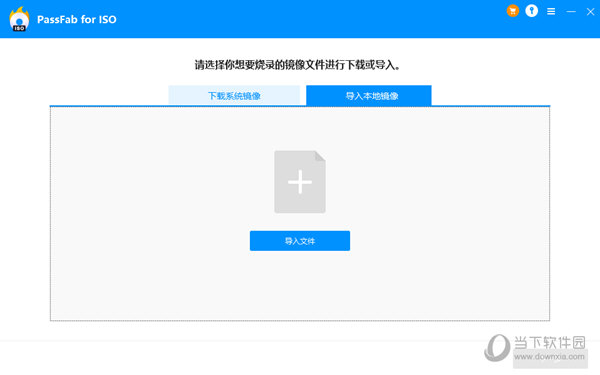Screen dimensions: 600x375
Task: Click the add-file plus document icon
Action: (x=300, y=182)
